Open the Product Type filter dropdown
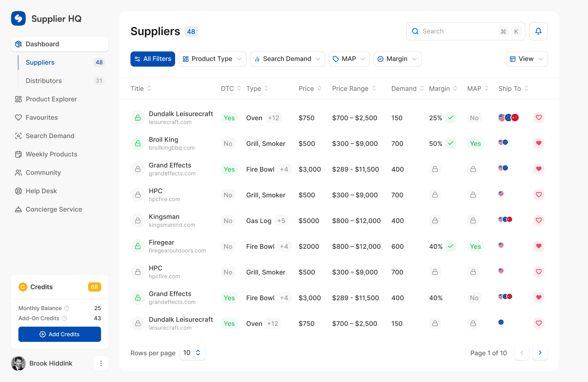The image size is (588, 382). [x=213, y=59]
